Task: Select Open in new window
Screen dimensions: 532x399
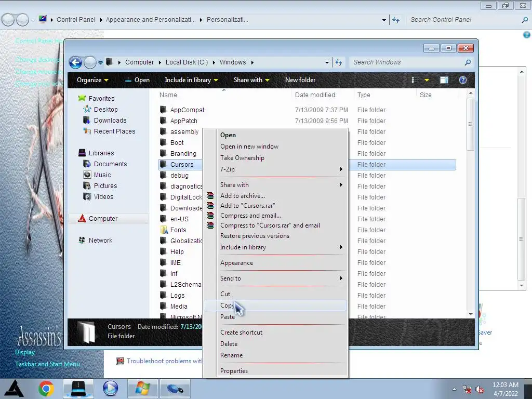Action: point(275,147)
